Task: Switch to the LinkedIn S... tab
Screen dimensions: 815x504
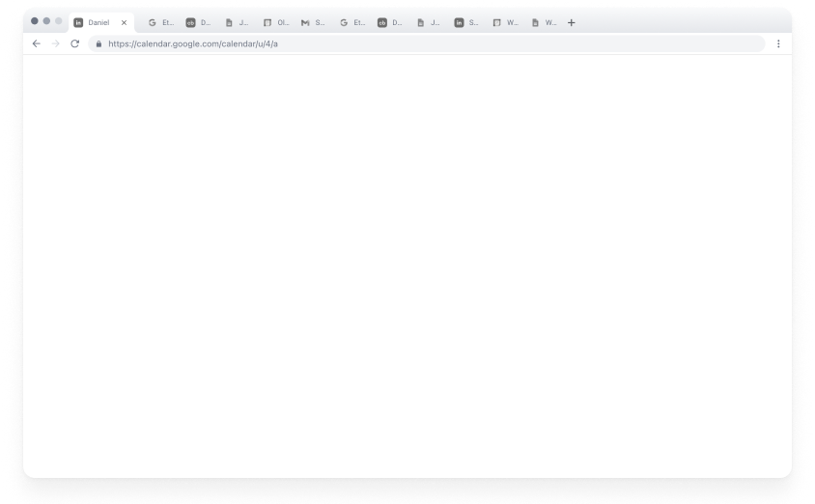Action: point(466,22)
